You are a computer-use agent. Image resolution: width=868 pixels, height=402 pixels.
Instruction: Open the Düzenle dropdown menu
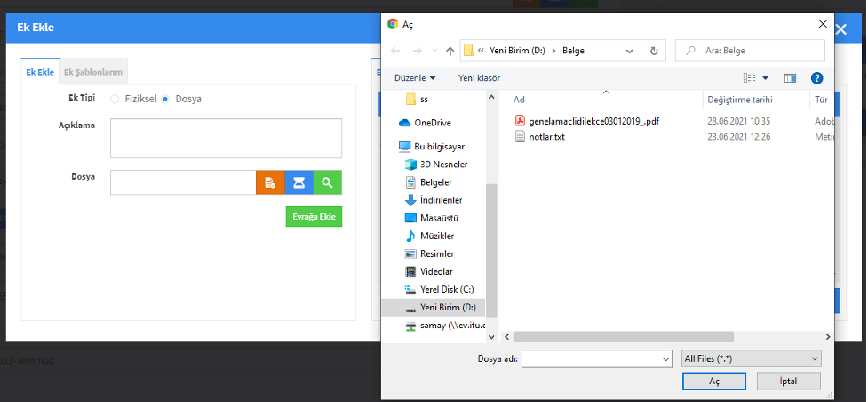(x=415, y=78)
